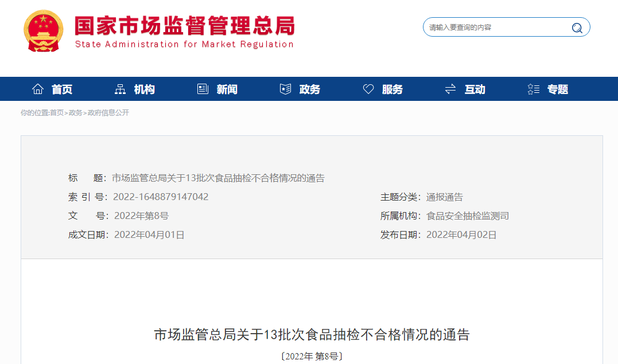Image resolution: width=618 pixels, height=364 pixels.
Task: Open the 政务 navigation menu
Action: [309, 89]
